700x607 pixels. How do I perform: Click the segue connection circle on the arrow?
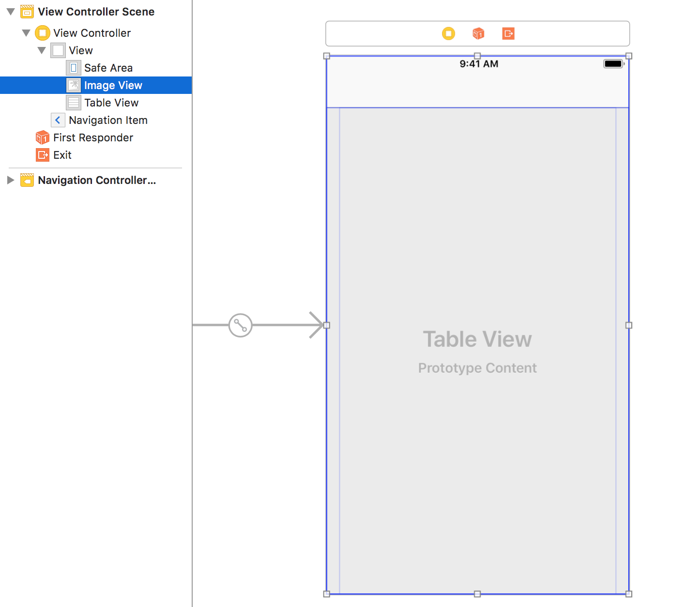(240, 325)
